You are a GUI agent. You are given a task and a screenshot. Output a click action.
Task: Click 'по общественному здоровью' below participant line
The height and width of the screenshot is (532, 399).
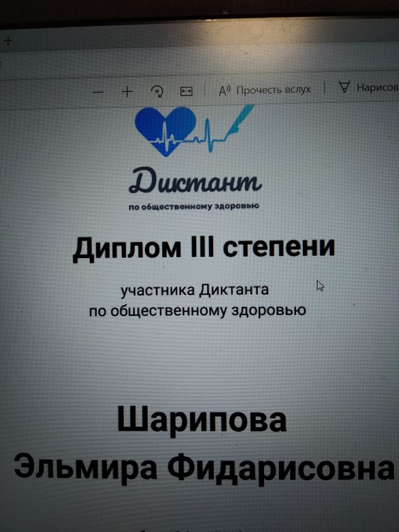pyautogui.click(x=197, y=310)
